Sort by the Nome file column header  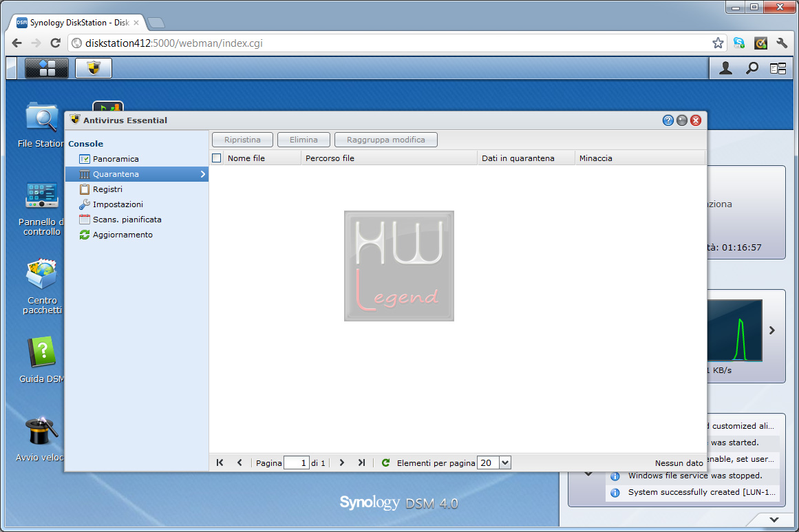(262, 158)
